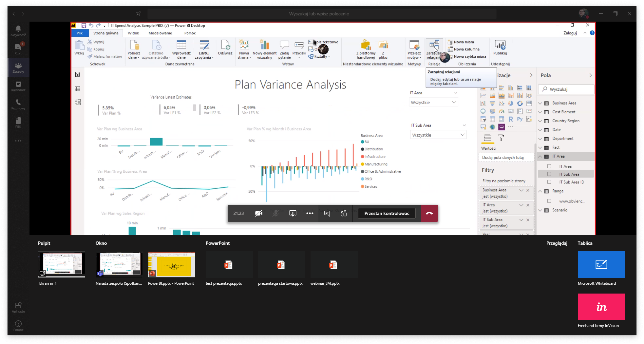Expand the Country Region table

540,121
